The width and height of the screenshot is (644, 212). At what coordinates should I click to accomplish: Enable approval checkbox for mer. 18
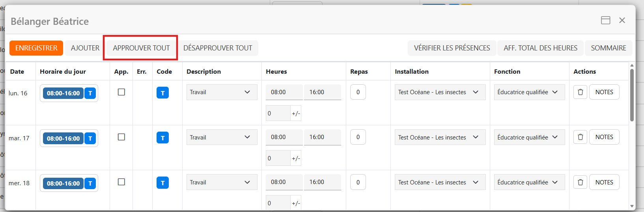pyautogui.click(x=121, y=182)
